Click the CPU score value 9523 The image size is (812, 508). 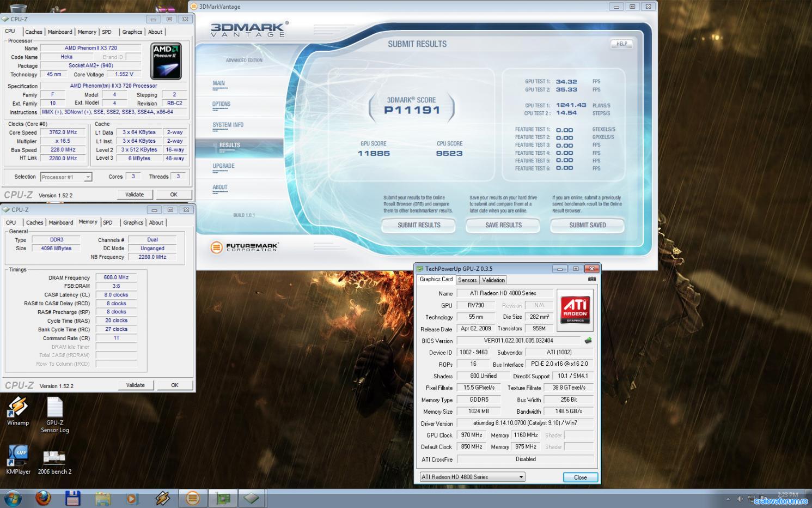(x=449, y=154)
